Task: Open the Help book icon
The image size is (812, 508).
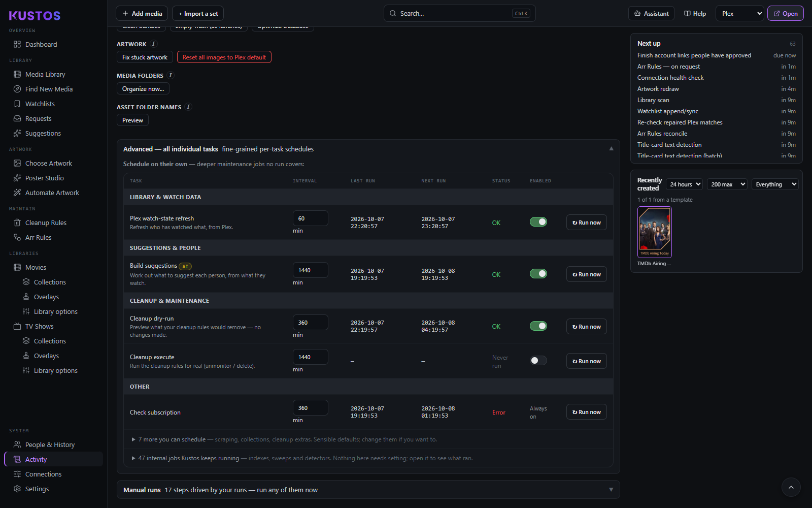Action: click(x=687, y=13)
